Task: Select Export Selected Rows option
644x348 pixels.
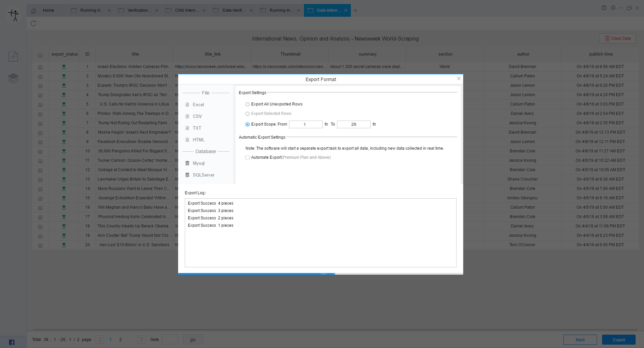Action: pos(248,114)
